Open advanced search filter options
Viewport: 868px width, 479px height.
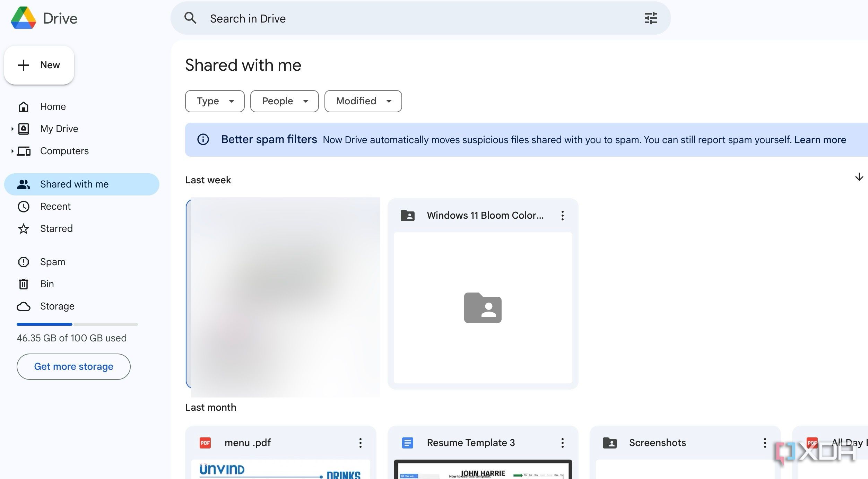pos(651,18)
